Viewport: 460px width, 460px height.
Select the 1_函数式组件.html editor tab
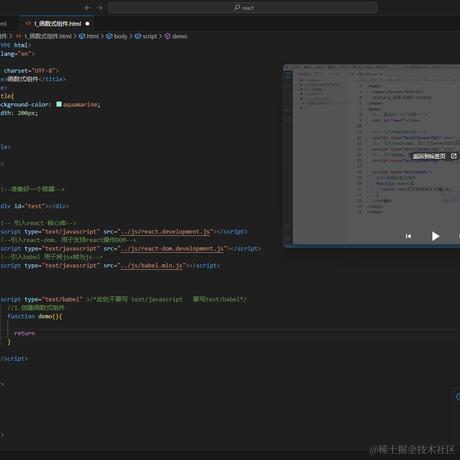(x=57, y=24)
